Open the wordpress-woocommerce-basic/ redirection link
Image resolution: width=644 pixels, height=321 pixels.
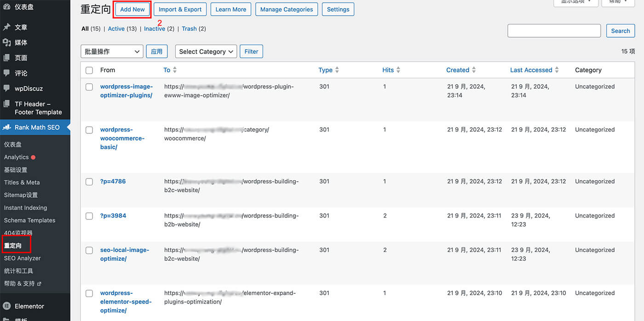click(x=122, y=138)
